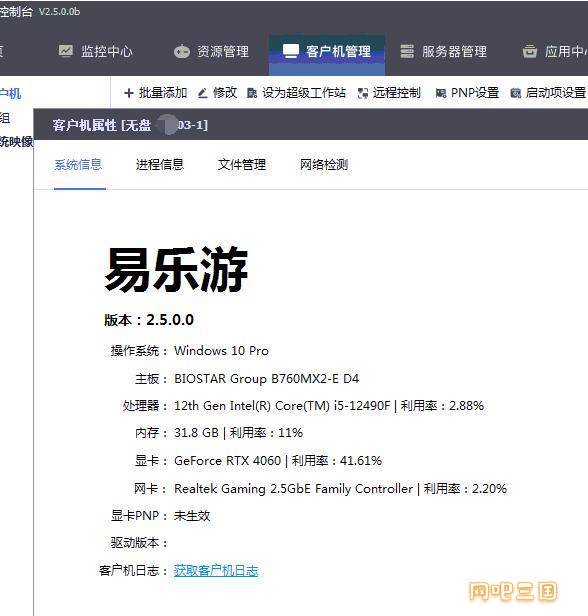Click BIOSTAR Group B760MX2-E D4 text

266,379
